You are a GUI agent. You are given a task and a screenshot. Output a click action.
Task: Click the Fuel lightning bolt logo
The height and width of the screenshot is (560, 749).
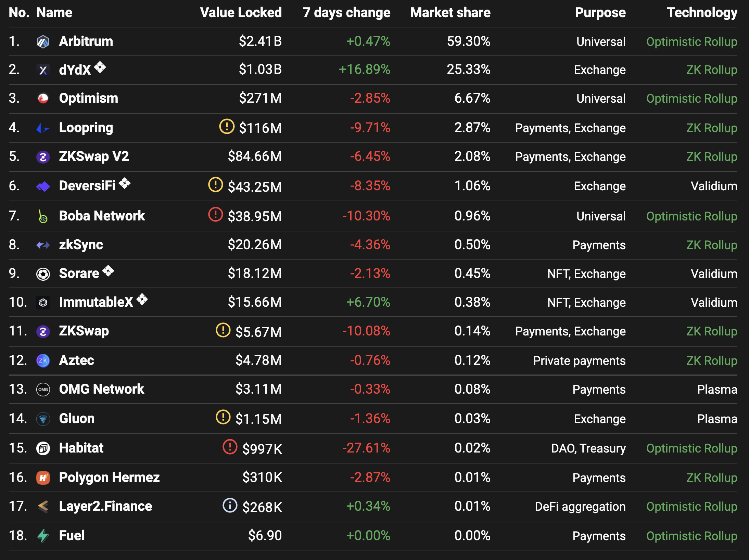(x=43, y=536)
